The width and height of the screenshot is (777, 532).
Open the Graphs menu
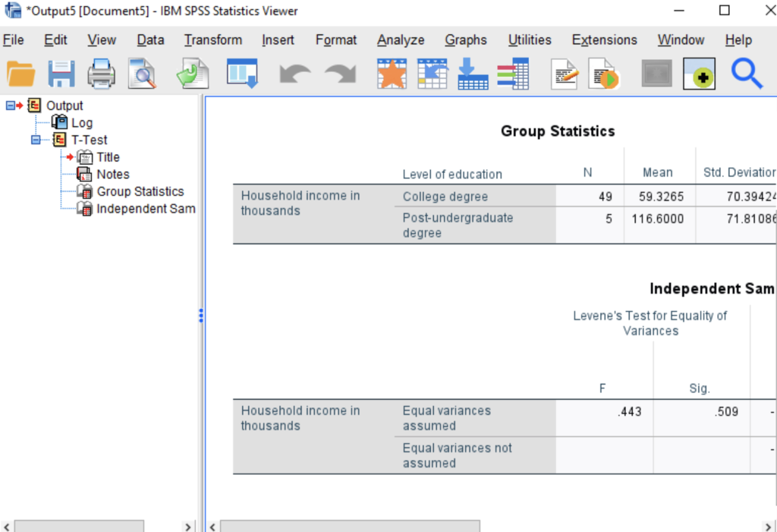[465, 39]
